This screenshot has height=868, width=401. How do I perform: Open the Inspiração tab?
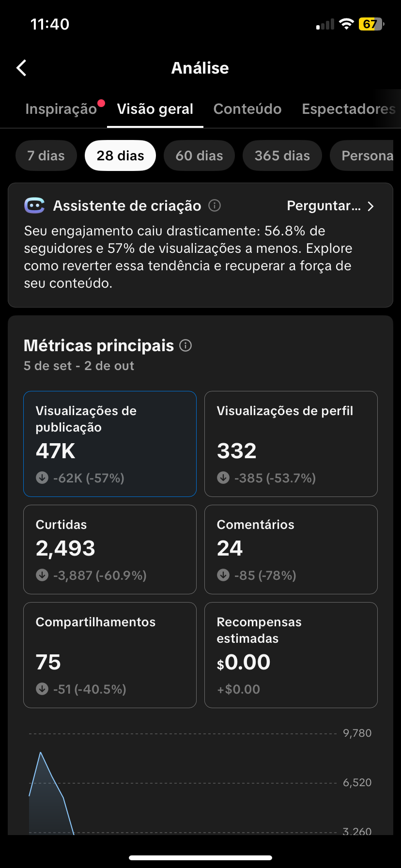coord(61,109)
